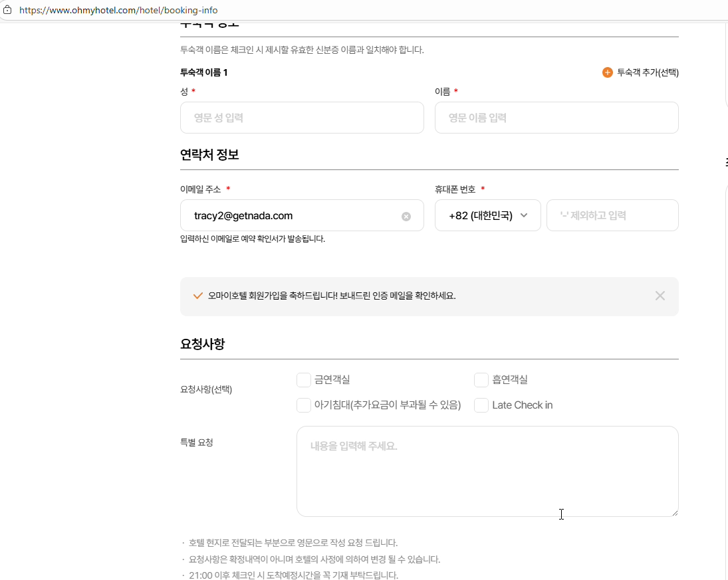Click the 이메일 주소 field label
Image resolution: width=728 pixels, height=580 pixels.
pos(200,189)
